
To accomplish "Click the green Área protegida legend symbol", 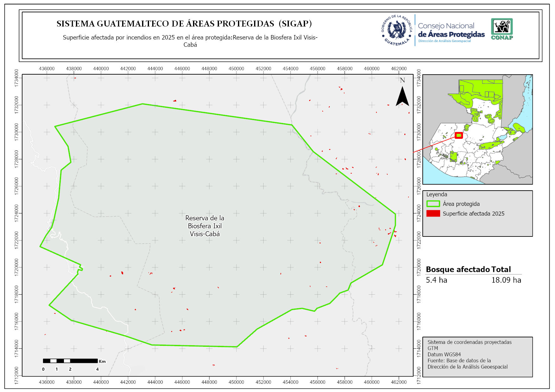I will [433, 204].
